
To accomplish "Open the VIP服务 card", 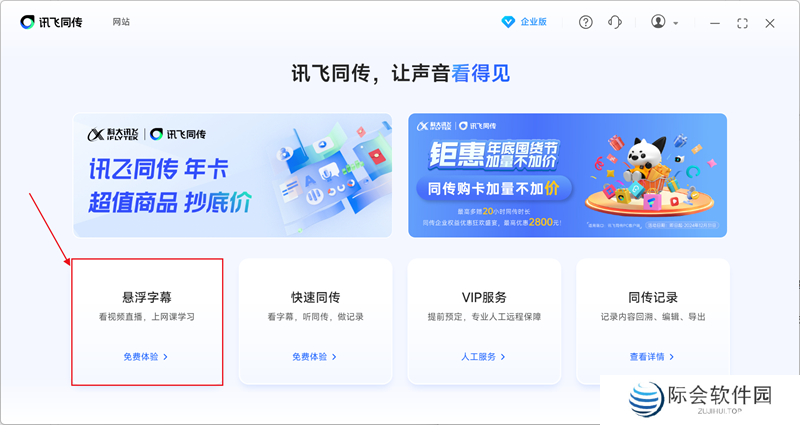I will [x=484, y=321].
